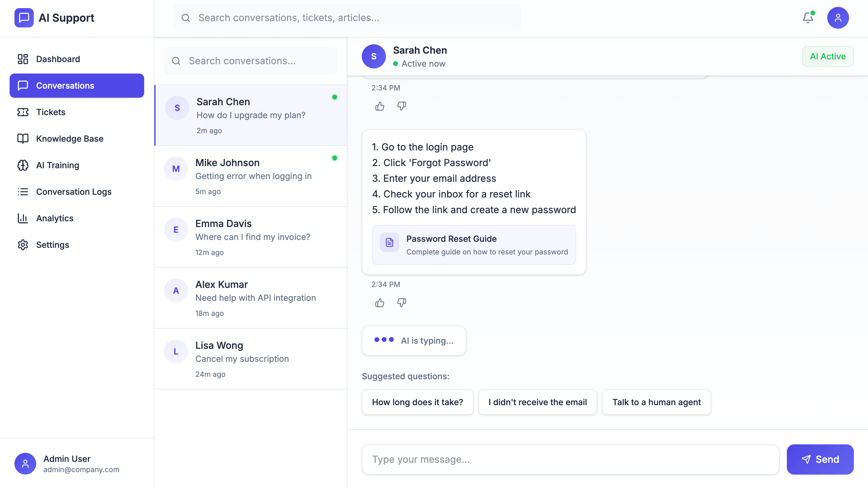This screenshot has width=868, height=489.
Task: Toggle the AI Active status badge
Action: click(x=827, y=56)
